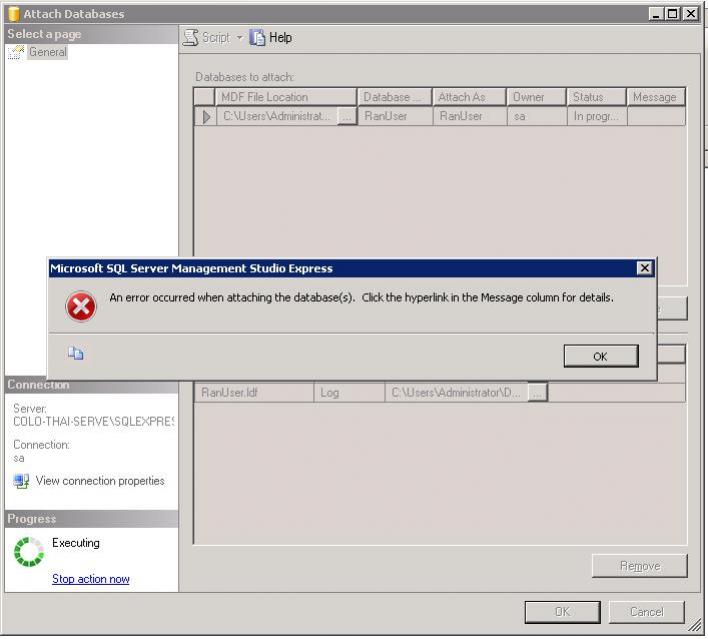Click the RanUser Attach As cell

469,116
